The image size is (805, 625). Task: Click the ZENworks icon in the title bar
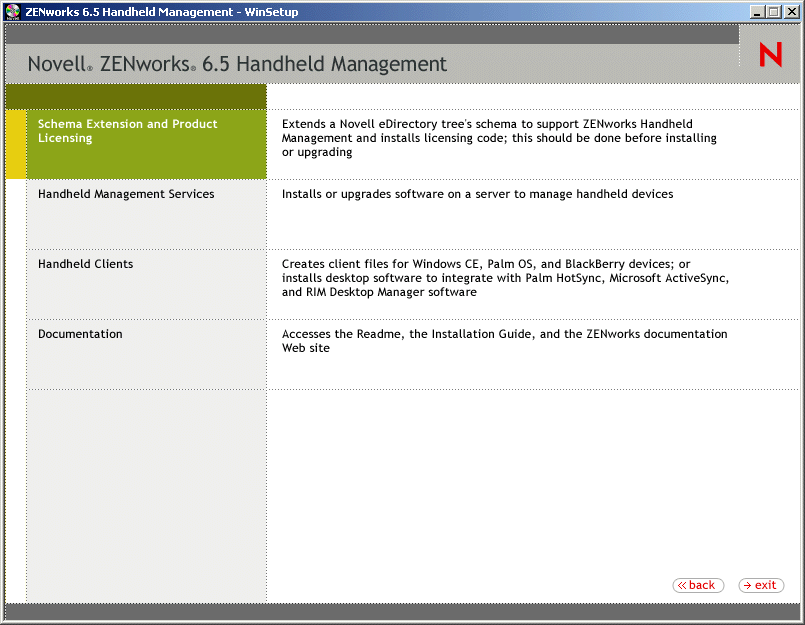11,11
